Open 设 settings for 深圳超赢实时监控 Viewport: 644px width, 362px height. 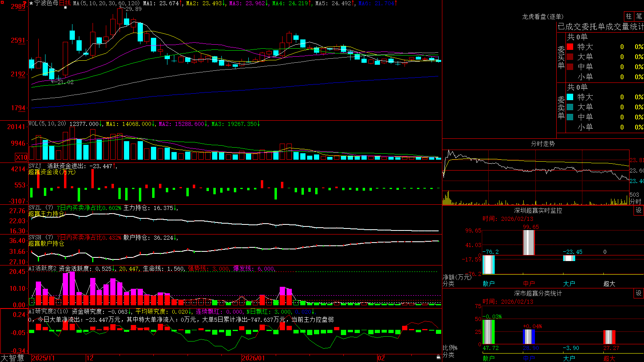pyautogui.click(x=639, y=210)
